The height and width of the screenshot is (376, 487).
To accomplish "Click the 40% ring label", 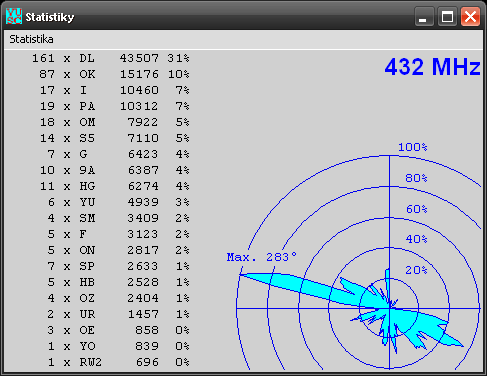I will click(x=416, y=239).
